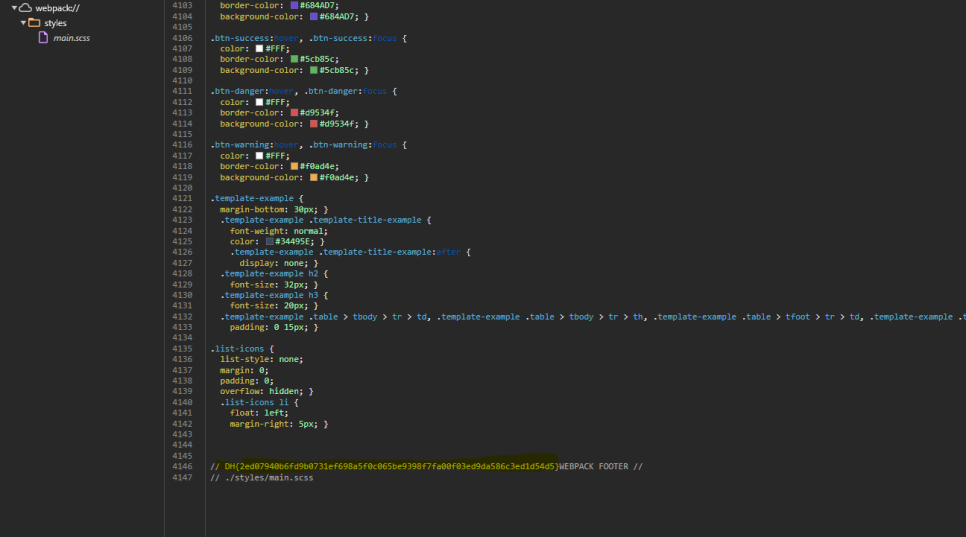The image size is (966, 537).
Task: Click the '.template-example h3' selector
Action: pyautogui.click(x=269, y=295)
